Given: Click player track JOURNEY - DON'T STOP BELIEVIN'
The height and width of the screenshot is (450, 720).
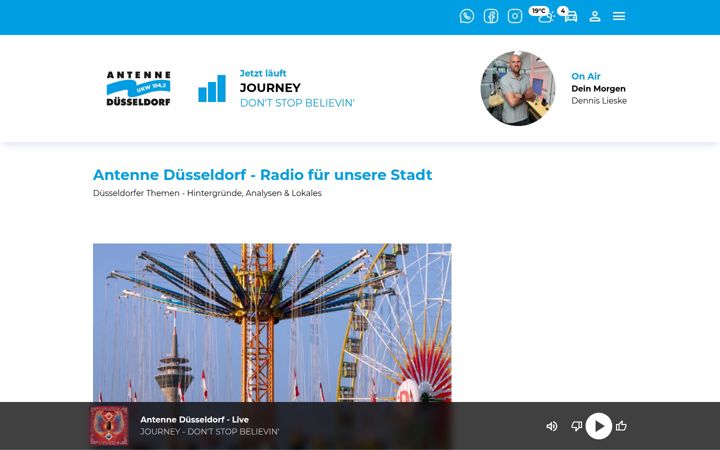Looking at the screenshot, I should pyautogui.click(x=209, y=432).
